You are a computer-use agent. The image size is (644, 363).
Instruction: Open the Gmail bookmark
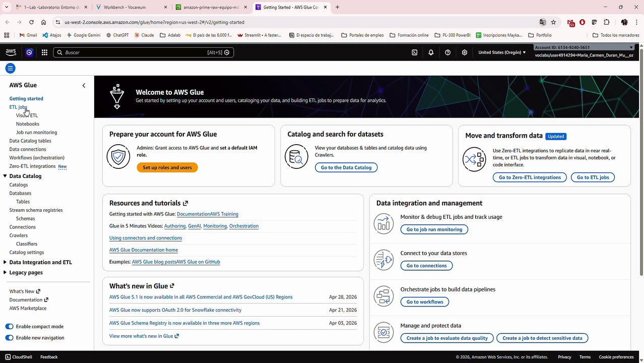point(28,35)
